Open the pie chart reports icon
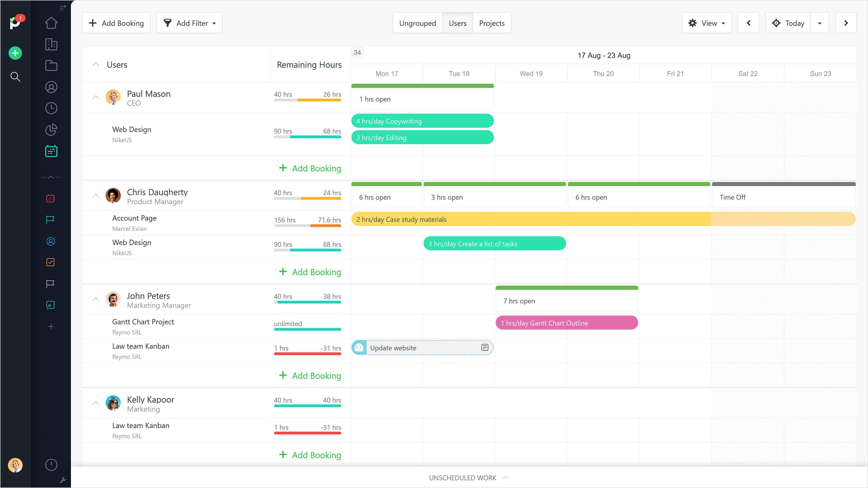The height and width of the screenshot is (488, 868). click(51, 130)
